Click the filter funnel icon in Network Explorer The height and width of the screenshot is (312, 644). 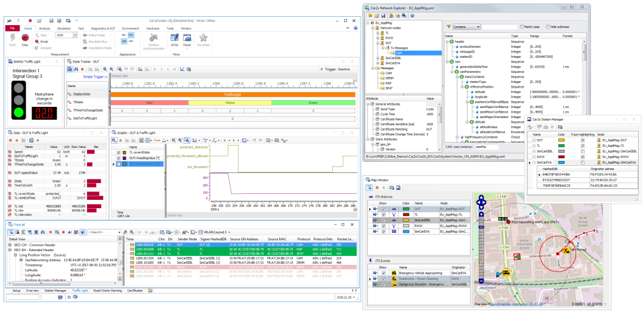(448, 27)
